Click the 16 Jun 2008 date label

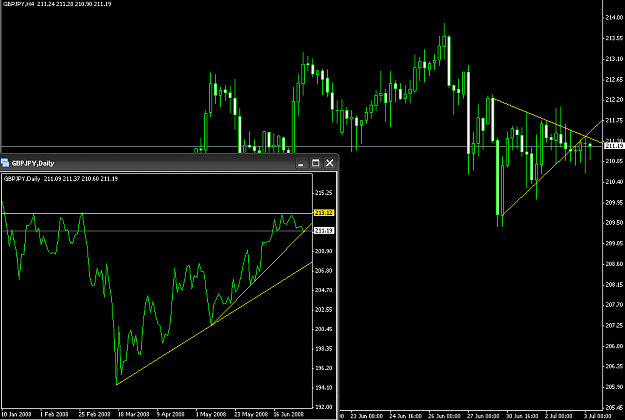289,414
